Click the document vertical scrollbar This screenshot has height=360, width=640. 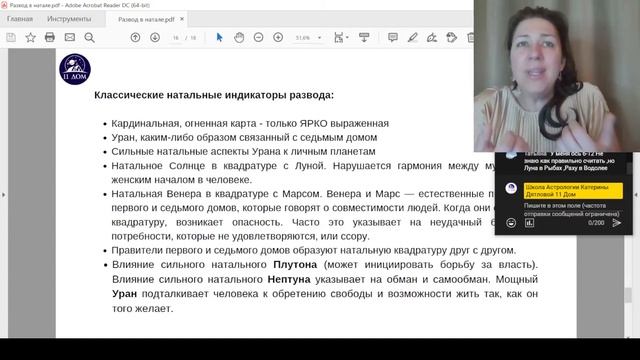(629, 295)
